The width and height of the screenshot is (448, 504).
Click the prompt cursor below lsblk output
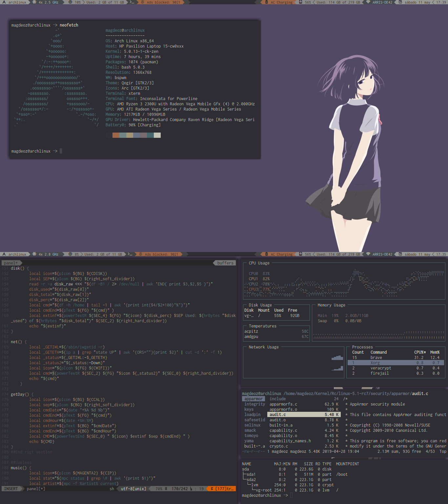291,495
